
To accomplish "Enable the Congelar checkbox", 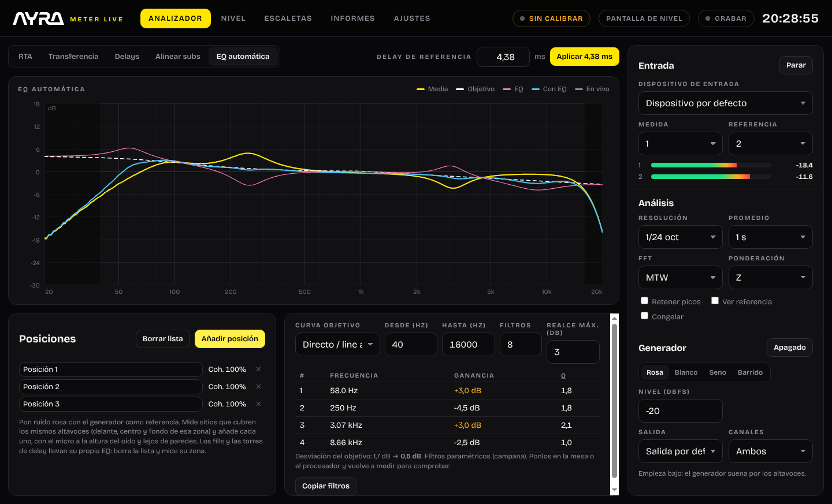I will 644,316.
